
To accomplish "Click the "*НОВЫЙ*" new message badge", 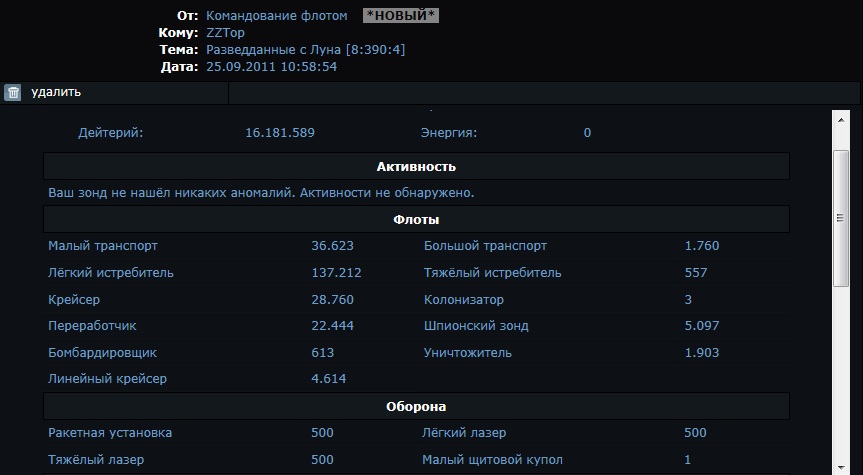I will 400,16.
